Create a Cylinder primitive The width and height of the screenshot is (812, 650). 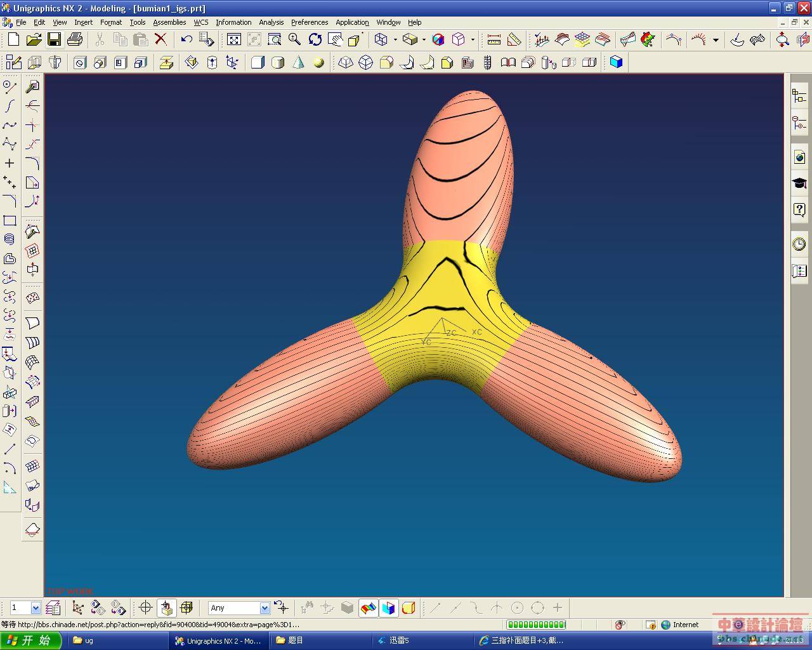pos(278,62)
